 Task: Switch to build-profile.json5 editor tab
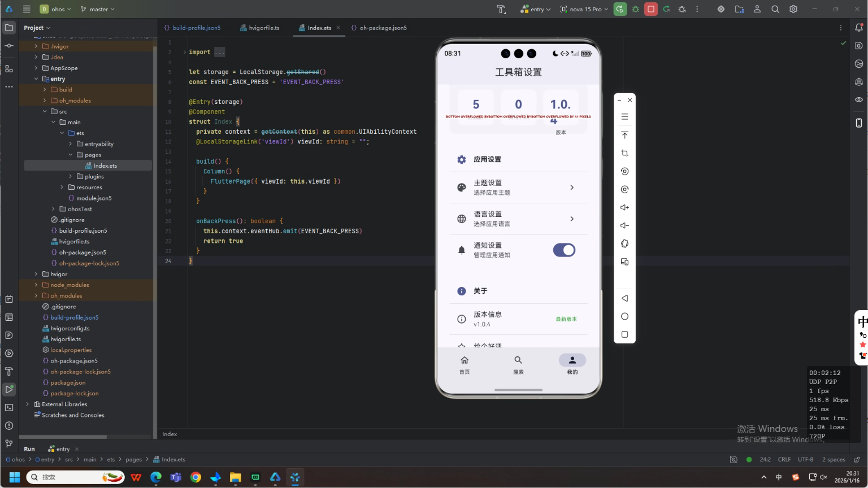(x=192, y=28)
